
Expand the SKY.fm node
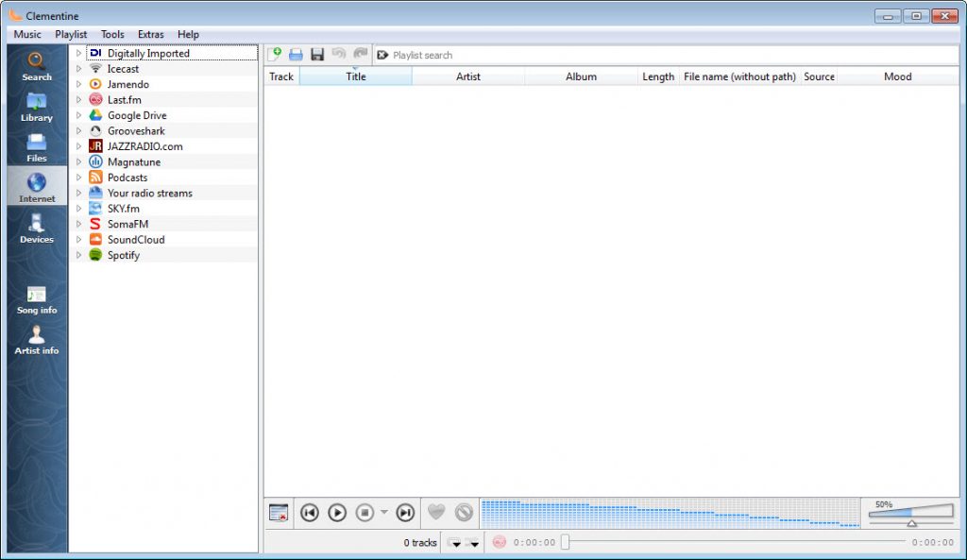coord(78,208)
